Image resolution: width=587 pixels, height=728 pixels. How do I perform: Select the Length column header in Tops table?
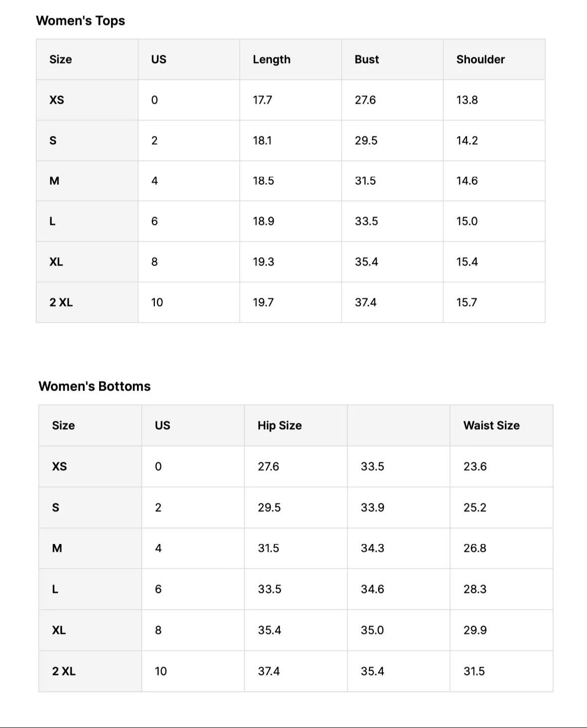tap(271, 59)
